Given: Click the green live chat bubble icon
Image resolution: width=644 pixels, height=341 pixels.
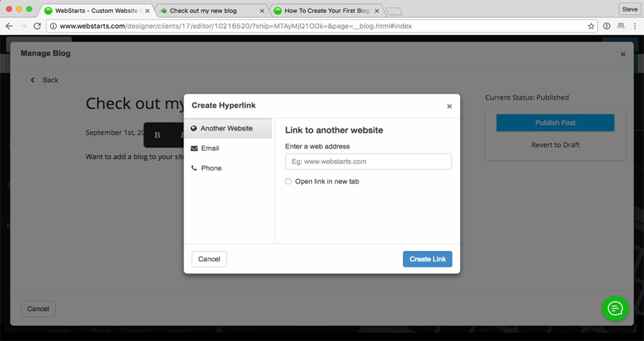Looking at the screenshot, I should (x=614, y=308).
